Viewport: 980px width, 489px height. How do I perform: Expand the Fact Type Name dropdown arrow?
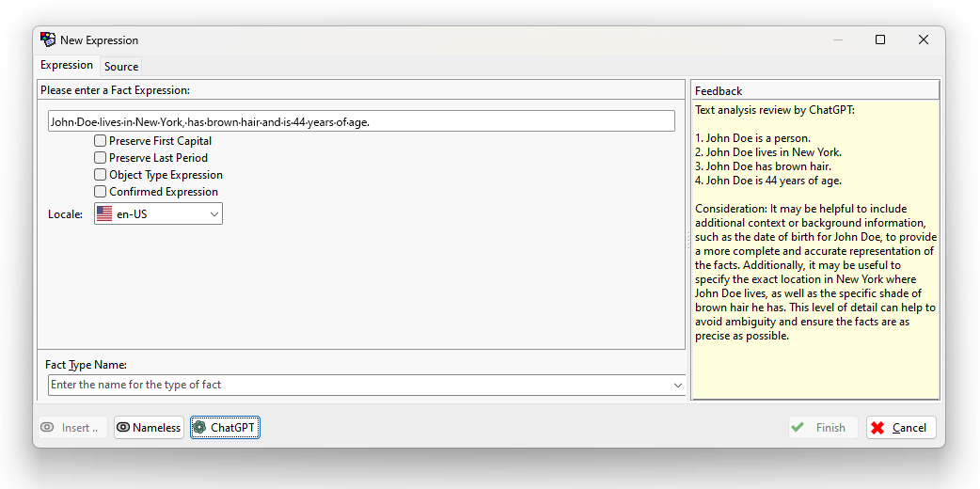678,386
